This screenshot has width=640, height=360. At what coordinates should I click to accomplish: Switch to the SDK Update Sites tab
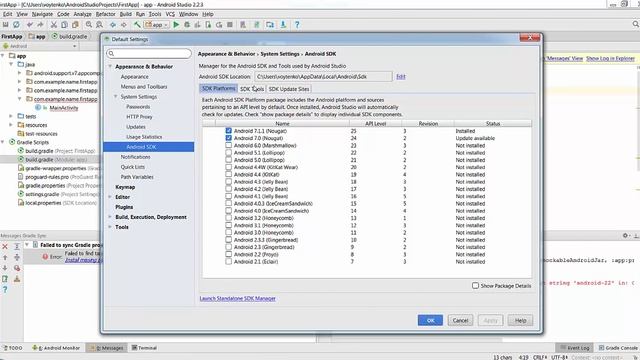289,89
